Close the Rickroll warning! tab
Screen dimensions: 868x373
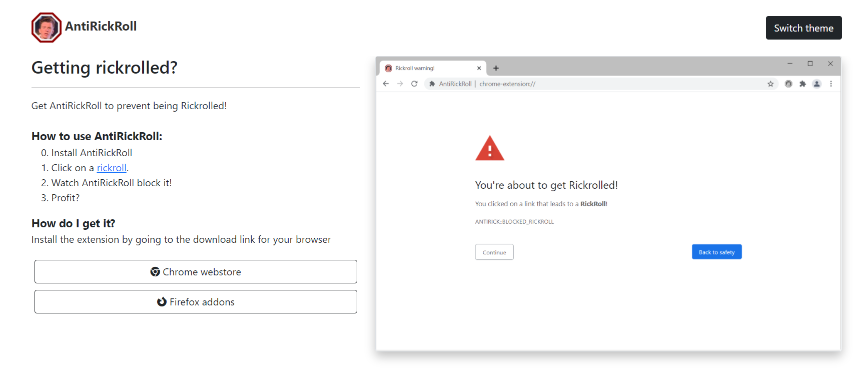point(479,68)
